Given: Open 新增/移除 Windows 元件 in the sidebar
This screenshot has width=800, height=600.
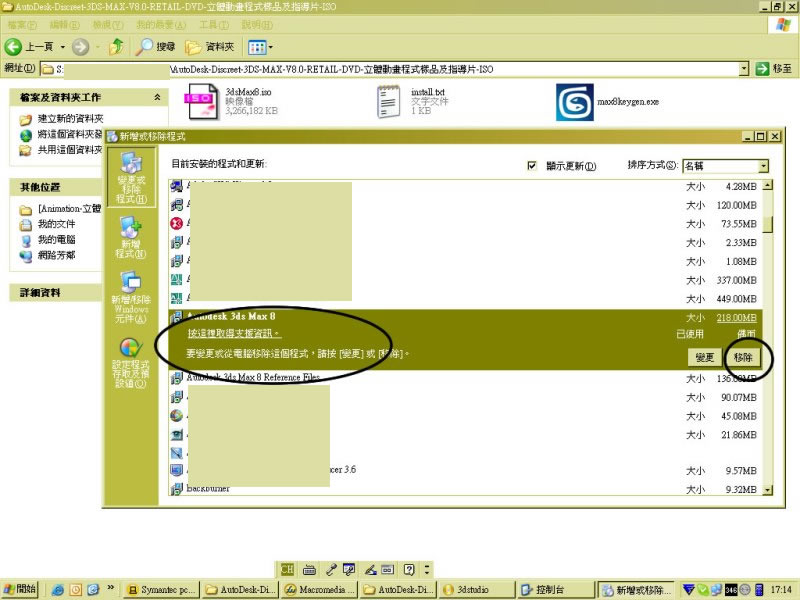Looking at the screenshot, I should pyautogui.click(x=131, y=297).
